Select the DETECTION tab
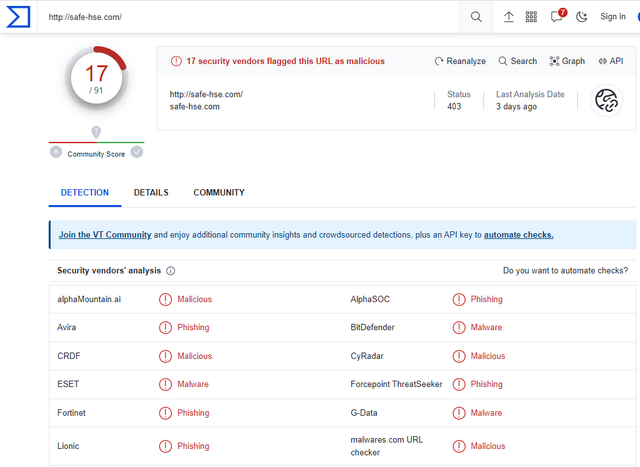The width and height of the screenshot is (640, 467). (x=85, y=193)
